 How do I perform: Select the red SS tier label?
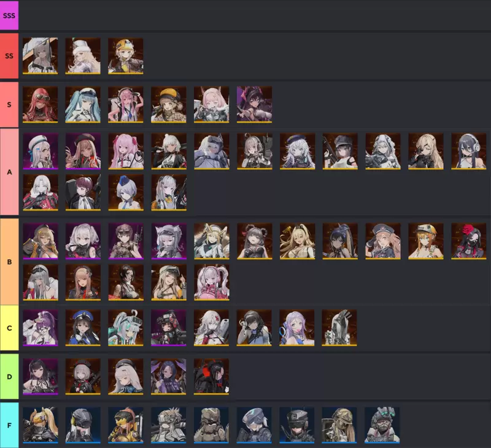click(9, 56)
